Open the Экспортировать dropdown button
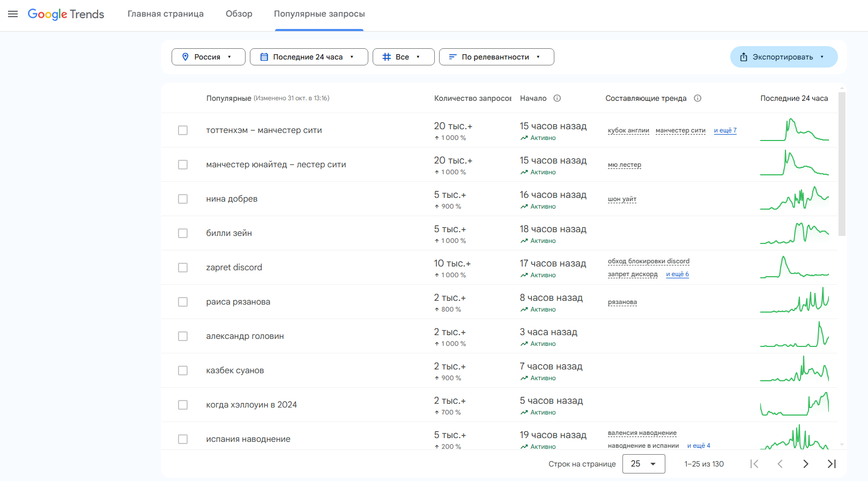 click(784, 57)
